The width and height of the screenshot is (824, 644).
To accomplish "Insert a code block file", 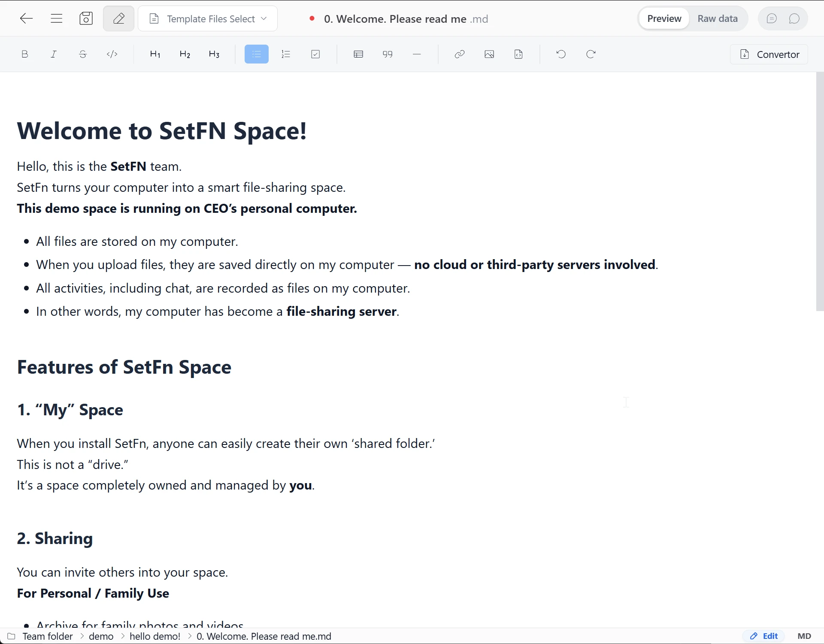I will coord(518,54).
